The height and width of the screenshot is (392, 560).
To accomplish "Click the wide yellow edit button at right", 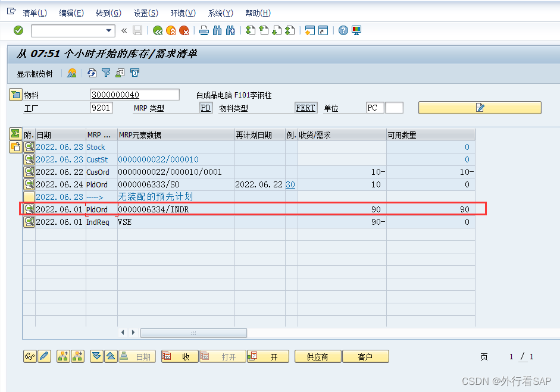I will (x=480, y=108).
